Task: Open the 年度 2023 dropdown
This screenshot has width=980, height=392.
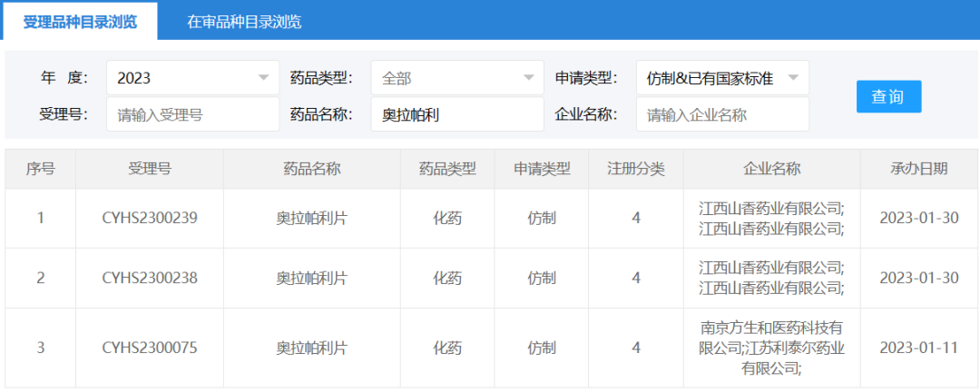Action: pyautogui.click(x=192, y=77)
